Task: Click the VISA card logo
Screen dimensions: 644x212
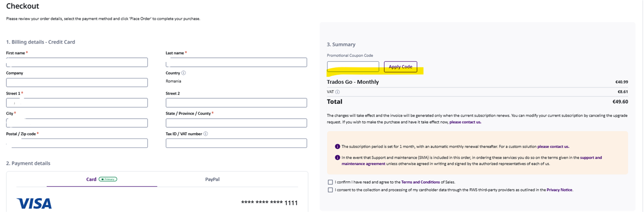Action: pyautogui.click(x=34, y=203)
